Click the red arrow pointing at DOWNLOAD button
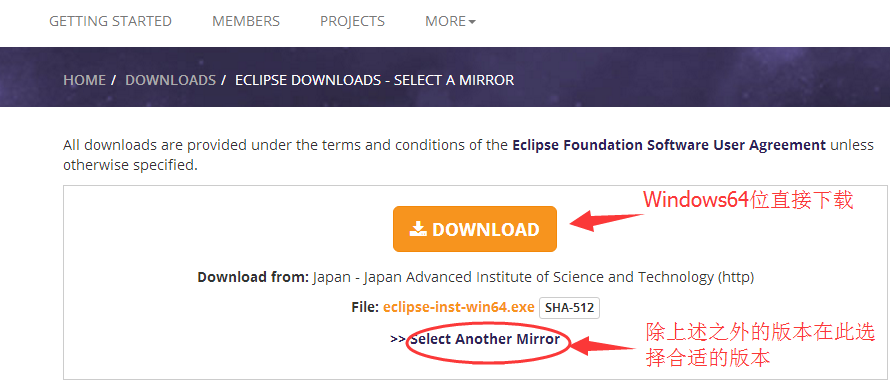The height and width of the screenshot is (384, 890). tap(606, 221)
